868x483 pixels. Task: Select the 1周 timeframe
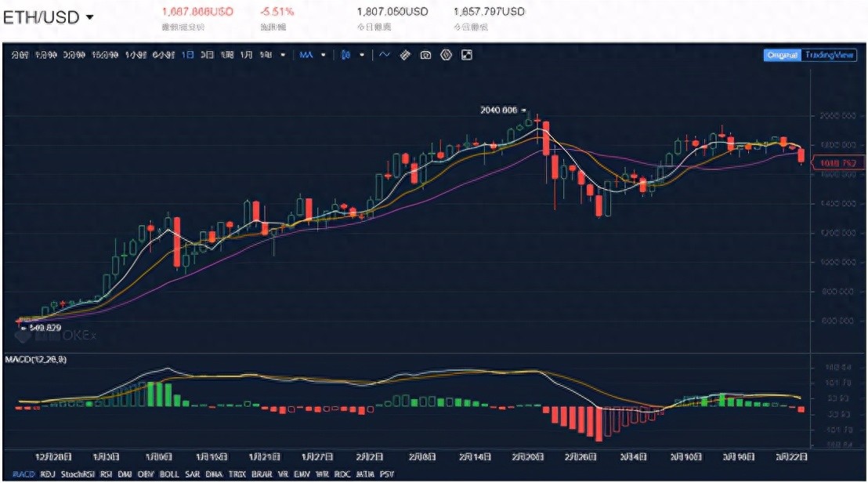227,55
